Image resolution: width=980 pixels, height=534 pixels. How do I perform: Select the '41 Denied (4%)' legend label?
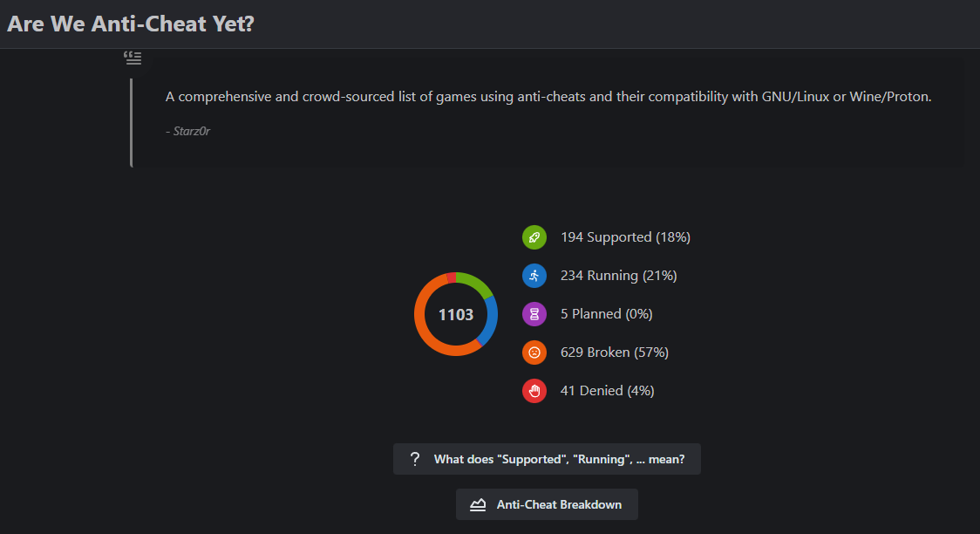point(608,391)
